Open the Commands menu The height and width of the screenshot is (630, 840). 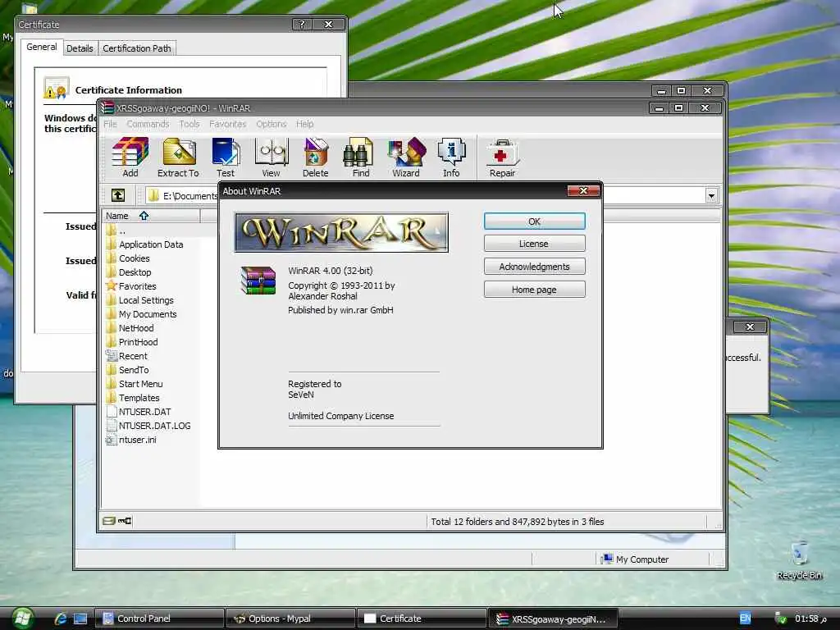click(148, 124)
